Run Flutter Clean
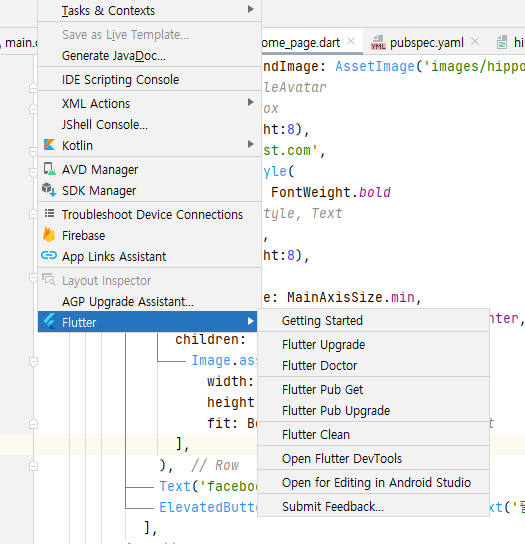This screenshot has width=525, height=544. (373, 434)
